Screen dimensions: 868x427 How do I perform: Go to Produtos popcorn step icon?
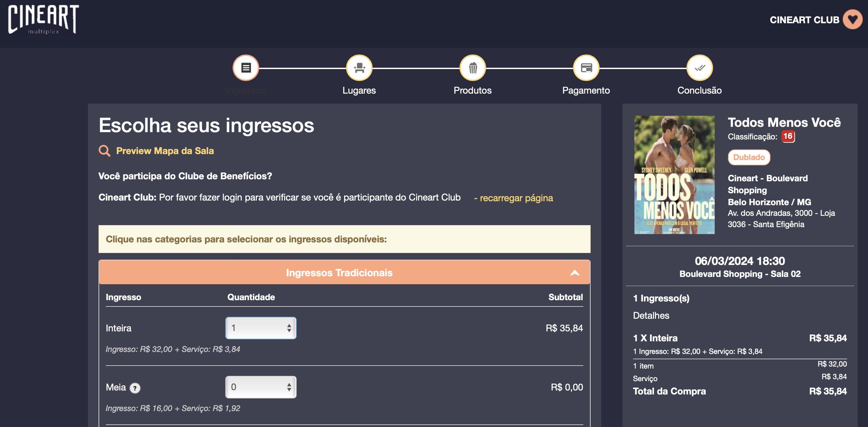(x=473, y=68)
